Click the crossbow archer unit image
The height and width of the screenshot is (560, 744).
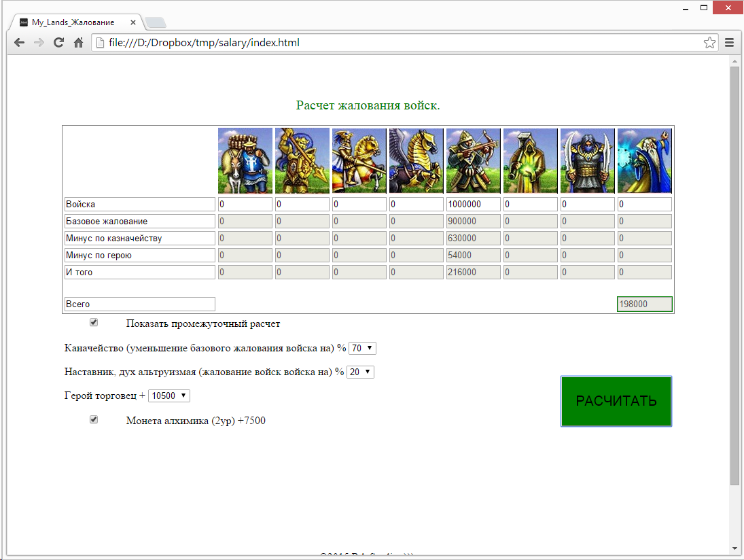pos(474,161)
